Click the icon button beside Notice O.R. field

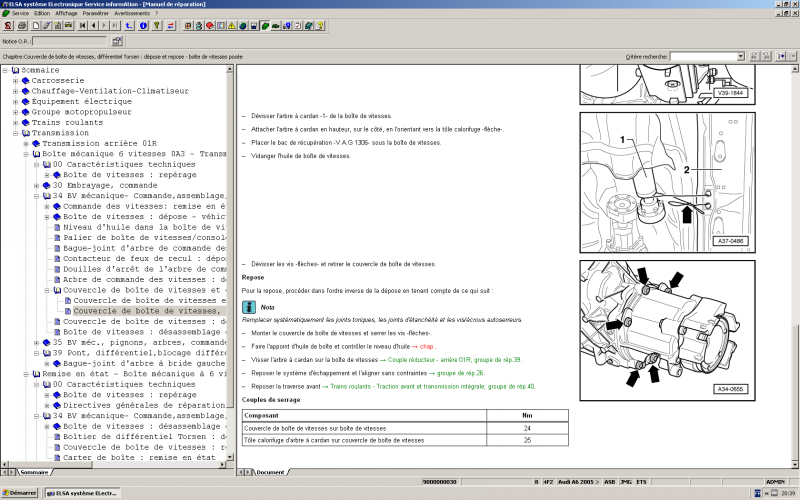117,42
